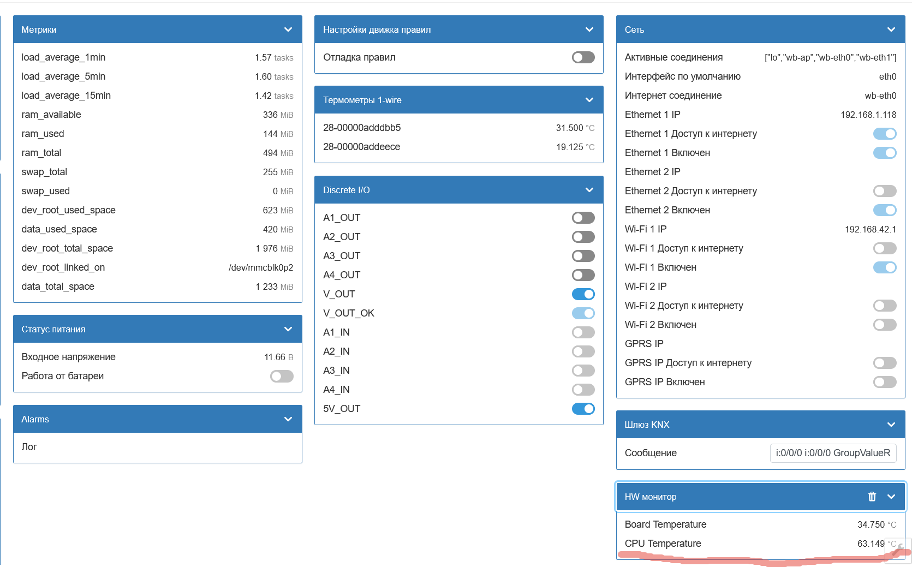Screen dimensions: 924x567
Task: Turn on the A4_OUT switch
Action: tap(583, 275)
